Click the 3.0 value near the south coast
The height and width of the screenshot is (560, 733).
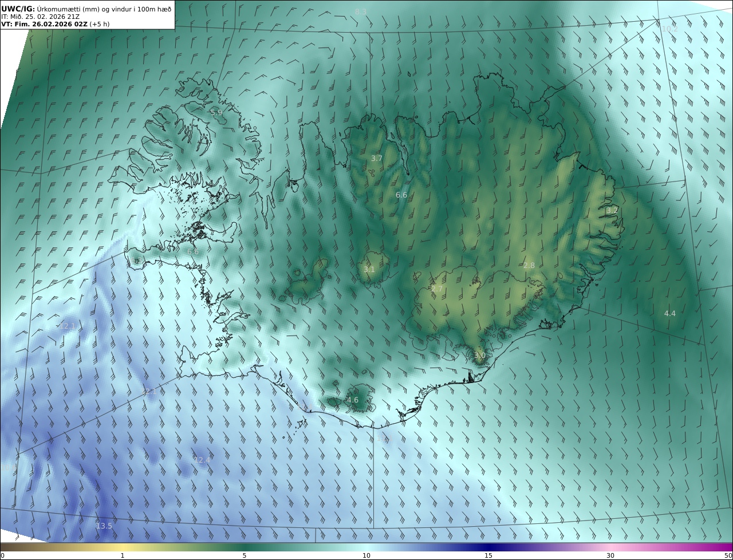pyautogui.click(x=480, y=356)
